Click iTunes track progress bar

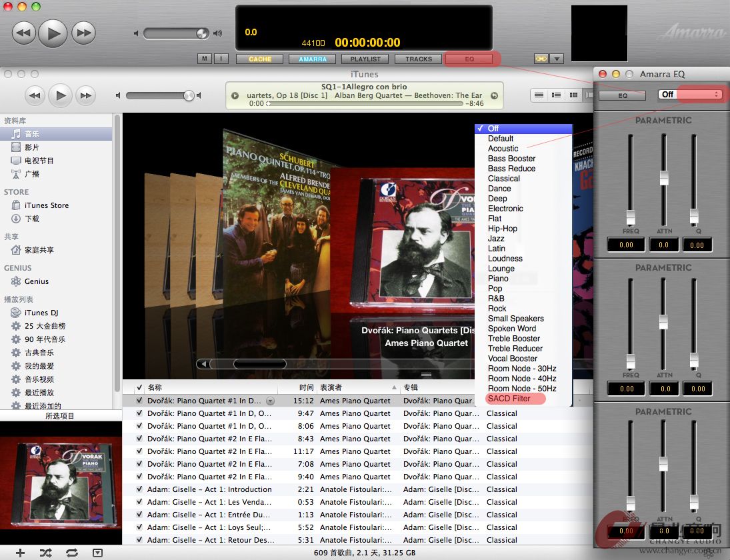point(365,104)
